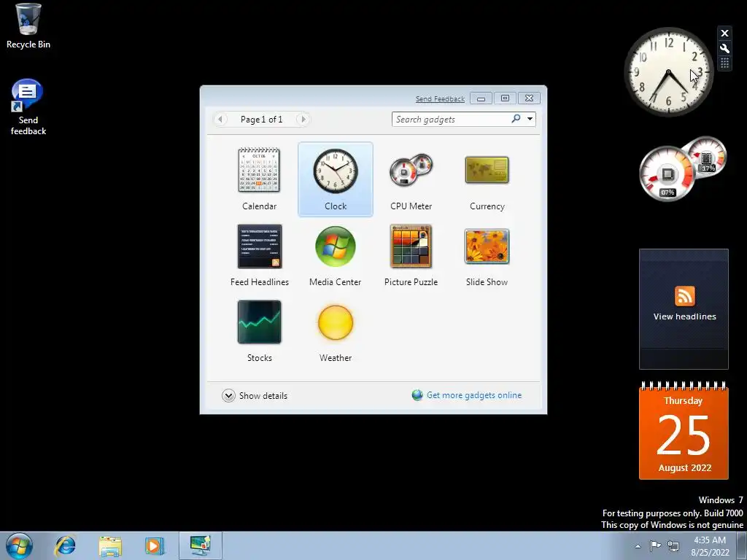
Task: Select the Media Center gadget
Action: click(336, 246)
